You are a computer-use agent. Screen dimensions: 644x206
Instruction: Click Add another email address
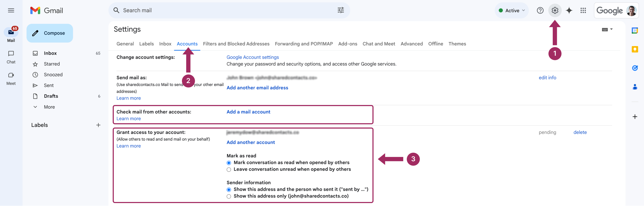tap(257, 88)
